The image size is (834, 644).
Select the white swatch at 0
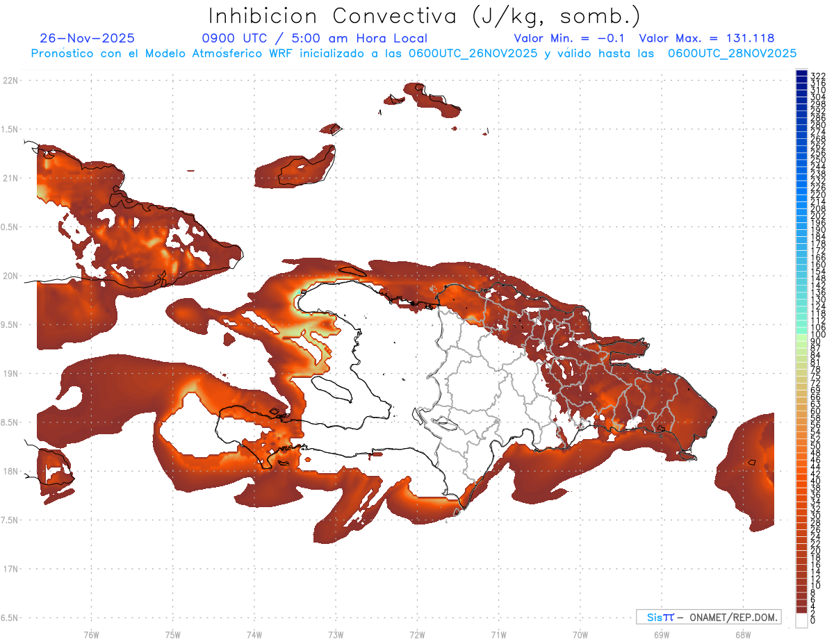pyautogui.click(x=801, y=621)
